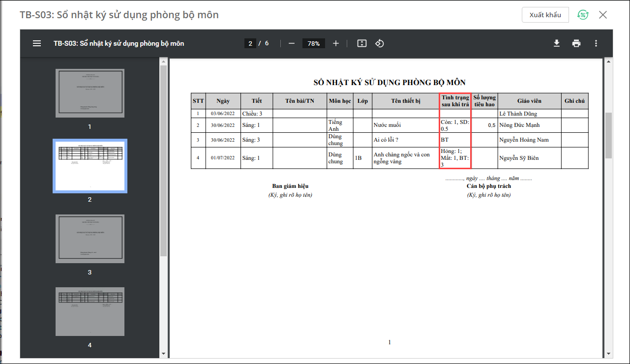The image size is (630, 364).
Task: Open the PDF viewer more actions menu
Action: [x=596, y=43]
